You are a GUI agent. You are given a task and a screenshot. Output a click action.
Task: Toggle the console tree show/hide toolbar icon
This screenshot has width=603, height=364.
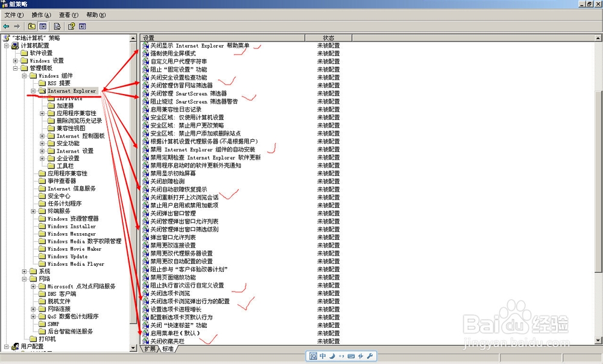[43, 26]
